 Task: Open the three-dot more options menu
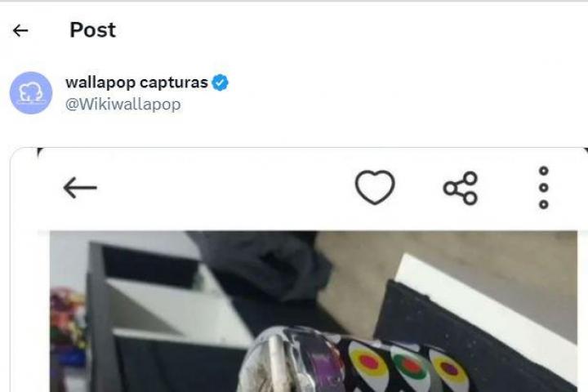pos(544,188)
